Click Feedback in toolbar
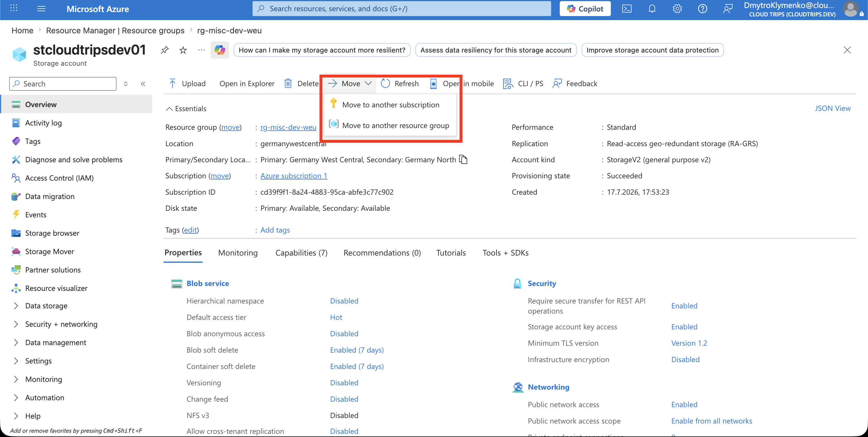The width and height of the screenshot is (868, 437). [x=575, y=83]
